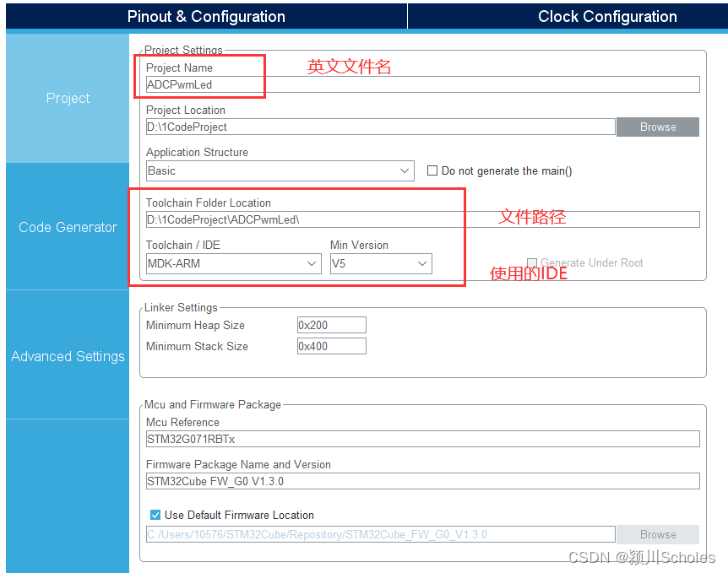The image size is (728, 573).
Task: Select the Project section in sidebar
Action: pos(68,98)
